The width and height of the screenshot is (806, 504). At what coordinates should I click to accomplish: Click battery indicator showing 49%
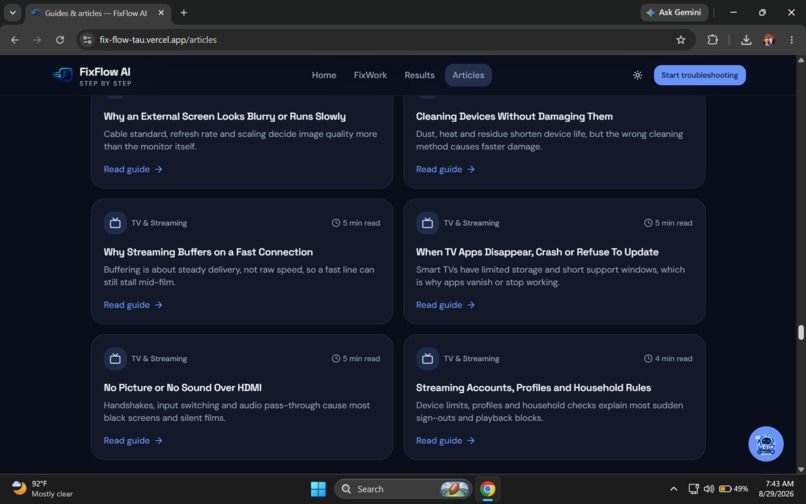734,489
